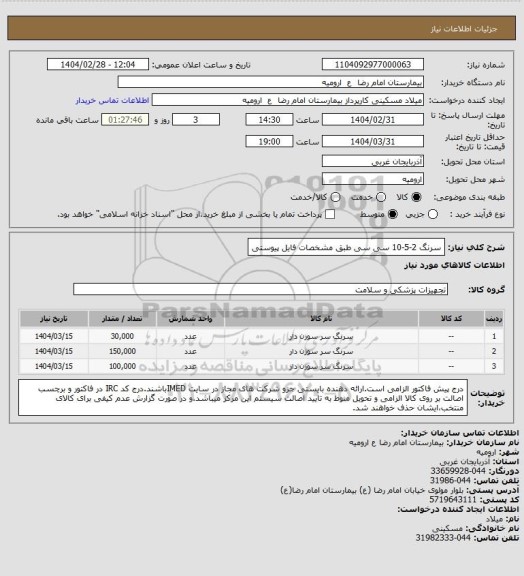524x576 pixels.
Task: Click the deadline time field 14:30
Action: pyautogui.click(x=269, y=120)
